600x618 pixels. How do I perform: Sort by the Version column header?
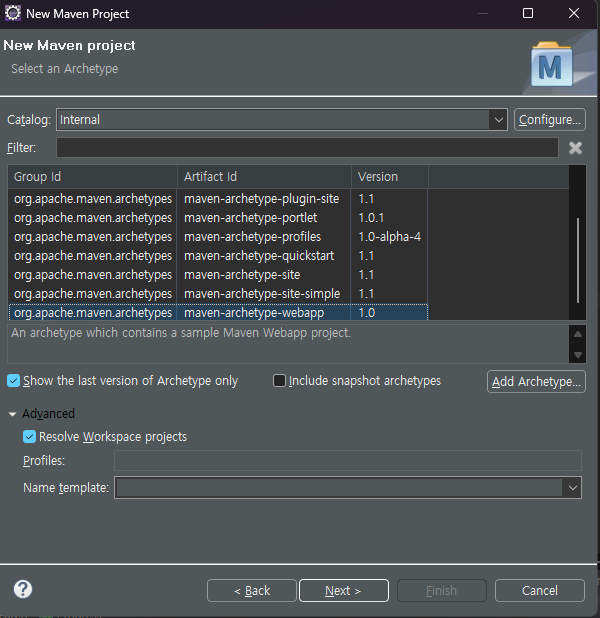(389, 177)
